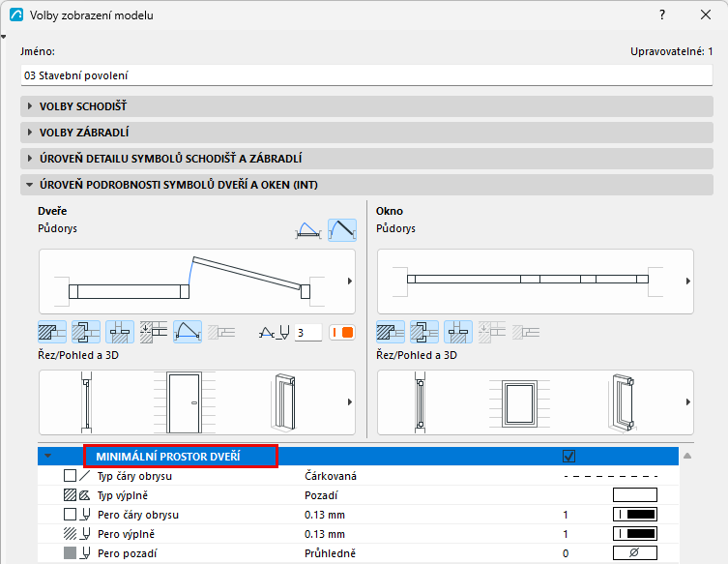
Task: Click pen number 0 on the Pero pozadí row
Action: [x=566, y=553]
